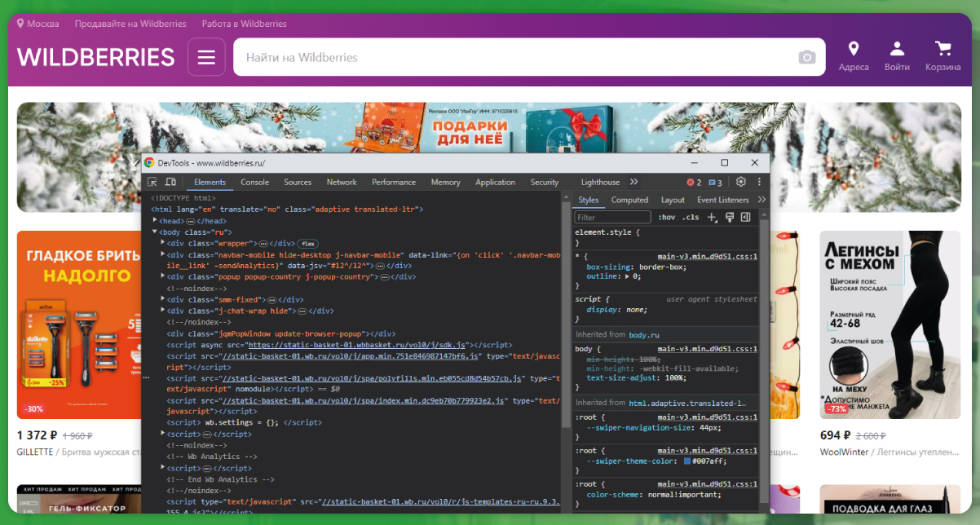Toggle the device toolbar icon in DevTools
This screenshot has width=980, height=525.
point(170,182)
